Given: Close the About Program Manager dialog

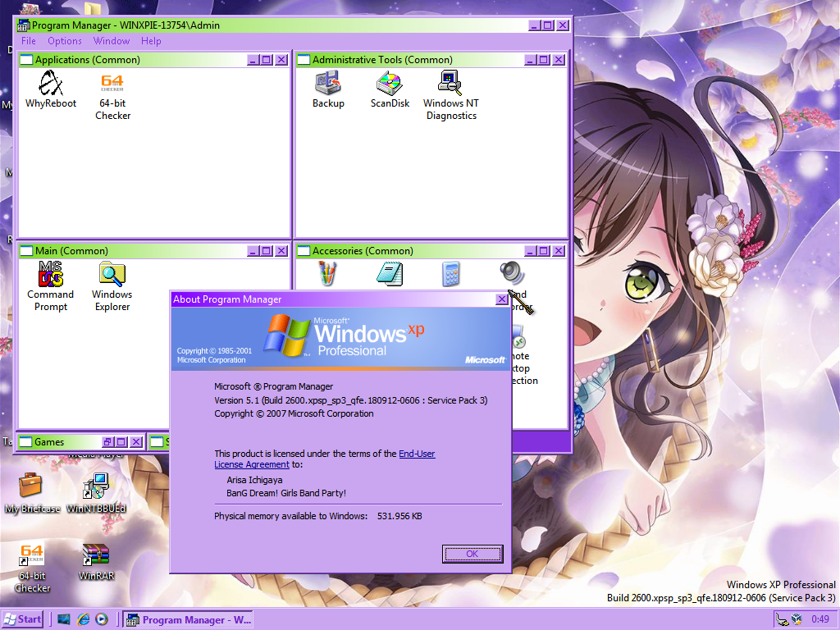Looking at the screenshot, I should (x=501, y=299).
